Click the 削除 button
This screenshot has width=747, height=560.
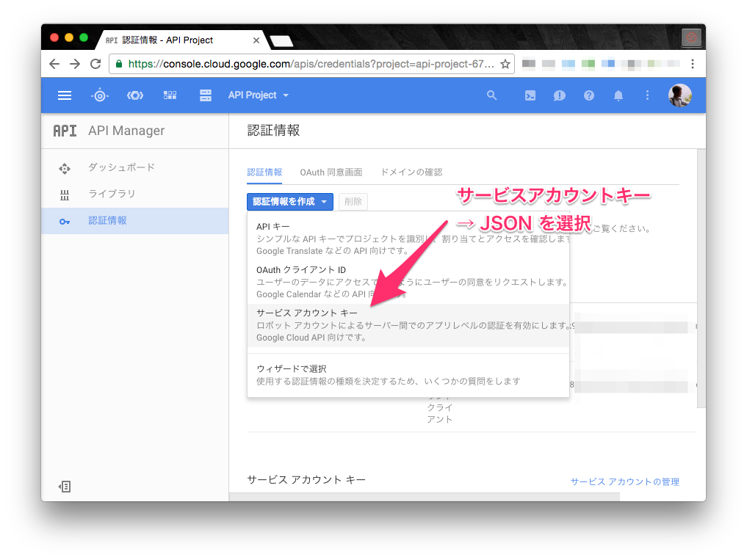(x=353, y=201)
